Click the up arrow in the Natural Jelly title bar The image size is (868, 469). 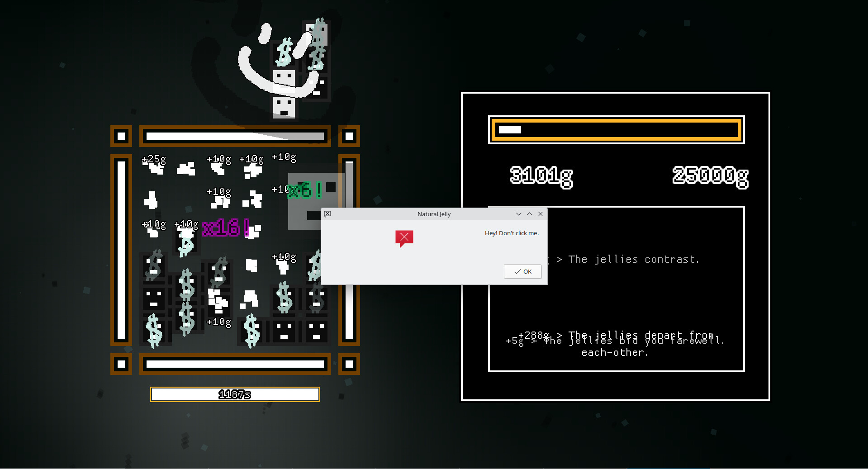[x=529, y=214]
